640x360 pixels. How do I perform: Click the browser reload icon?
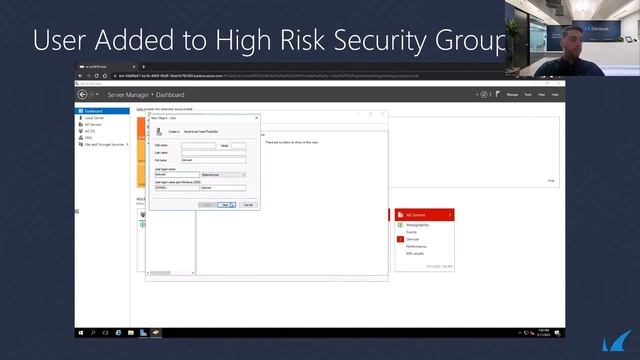tap(97, 76)
